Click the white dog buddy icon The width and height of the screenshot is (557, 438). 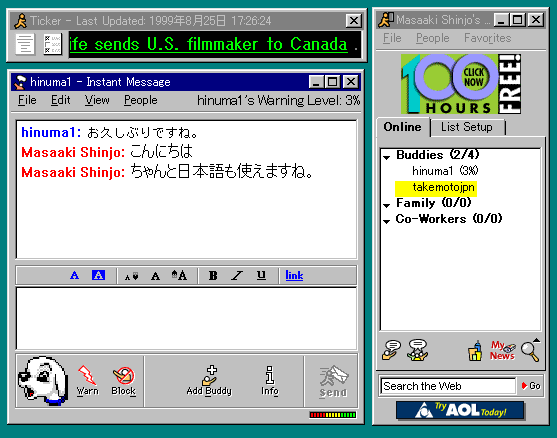(x=43, y=380)
